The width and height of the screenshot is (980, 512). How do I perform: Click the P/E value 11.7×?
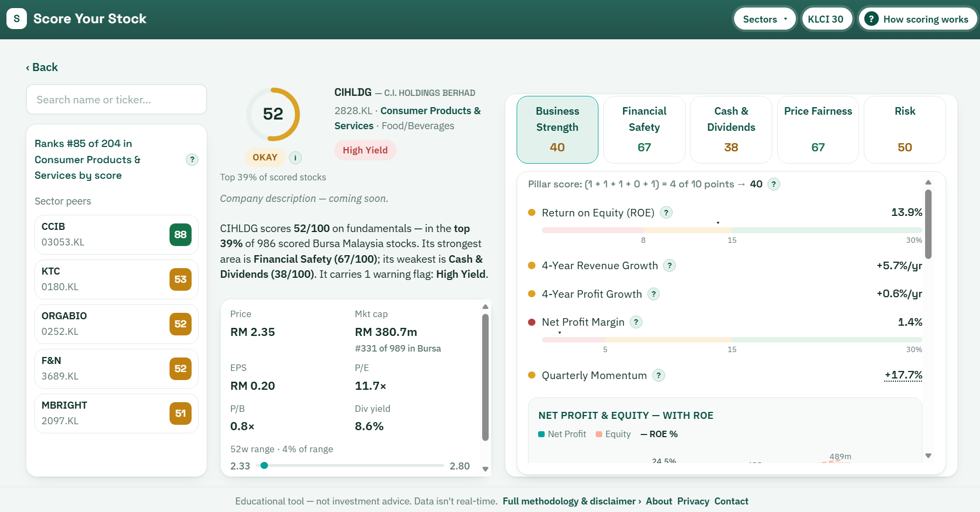point(371,386)
